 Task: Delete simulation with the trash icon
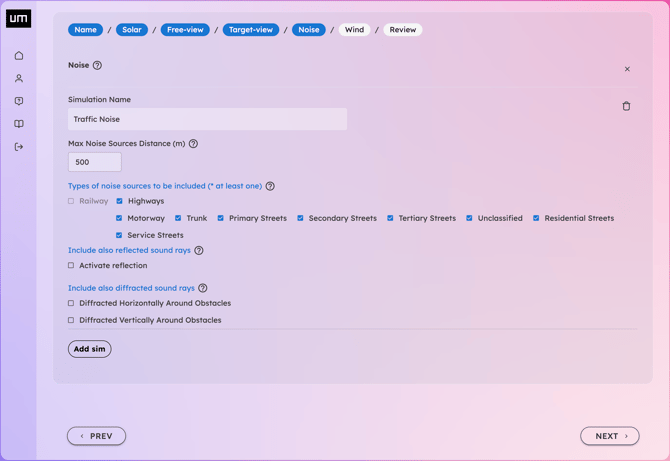[x=626, y=106]
